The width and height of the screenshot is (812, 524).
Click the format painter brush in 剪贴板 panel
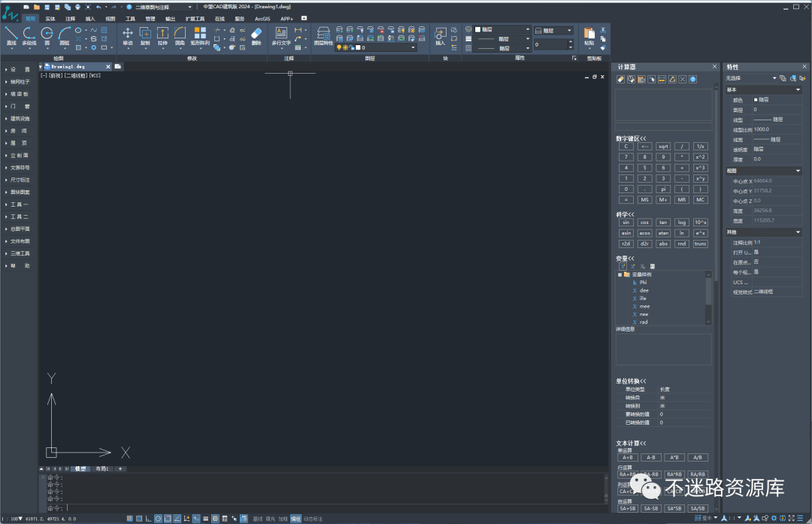coord(603,47)
